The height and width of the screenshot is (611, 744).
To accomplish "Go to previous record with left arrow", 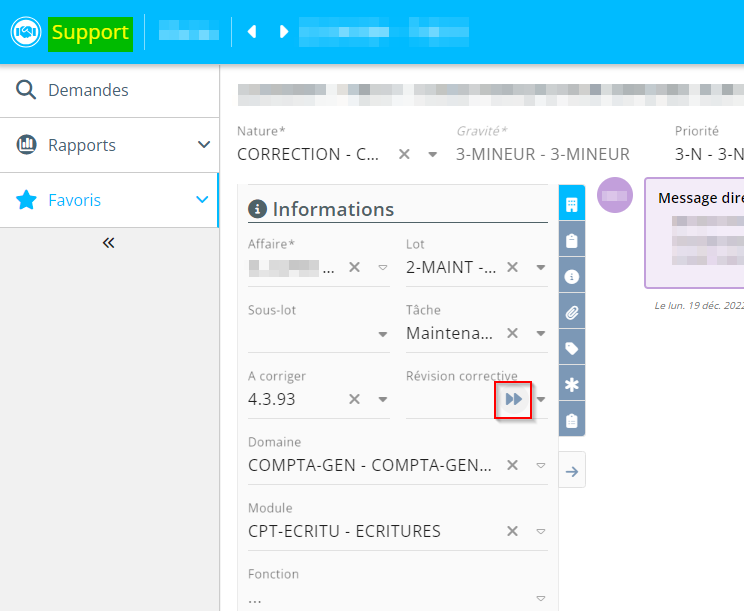I will (x=252, y=32).
